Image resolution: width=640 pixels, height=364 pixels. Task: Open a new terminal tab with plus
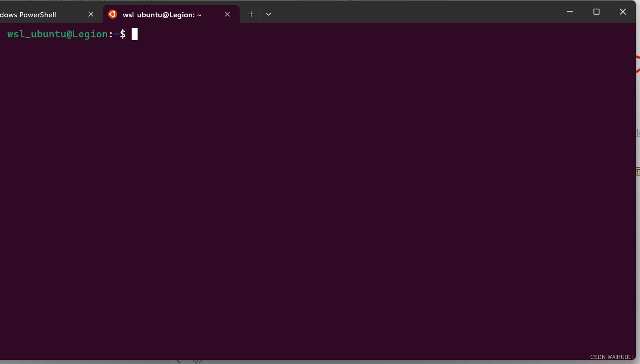251,14
